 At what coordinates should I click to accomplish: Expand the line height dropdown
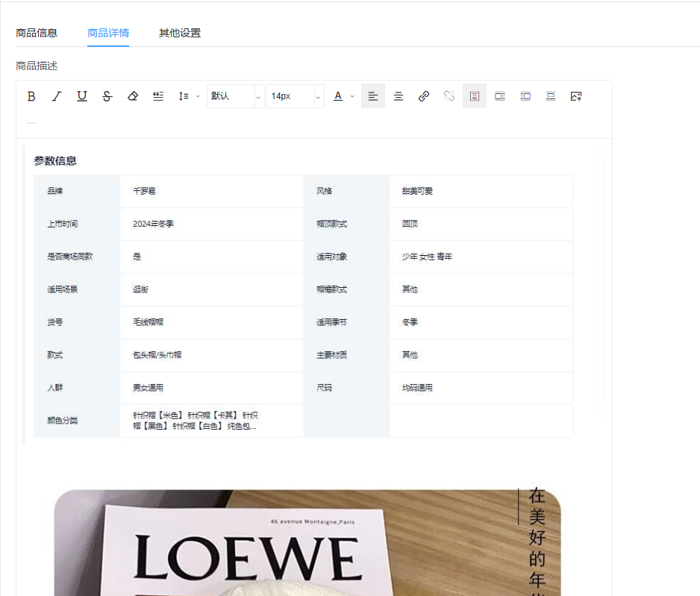click(188, 96)
